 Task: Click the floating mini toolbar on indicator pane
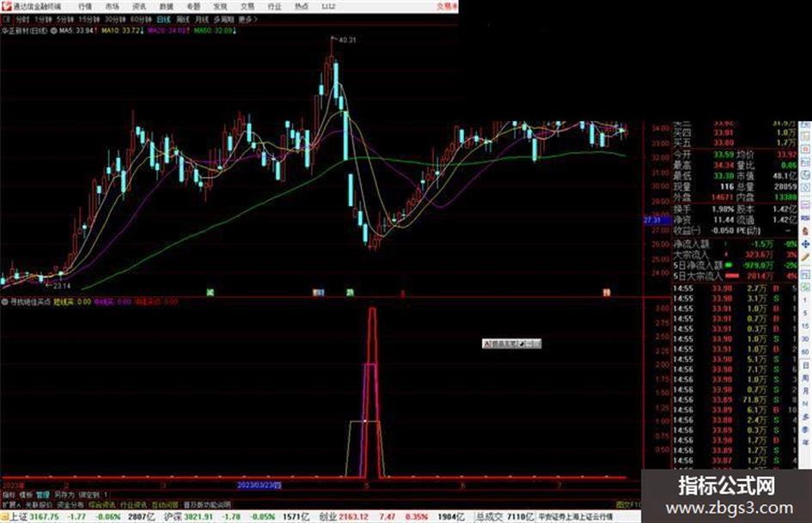pyautogui.click(x=511, y=344)
